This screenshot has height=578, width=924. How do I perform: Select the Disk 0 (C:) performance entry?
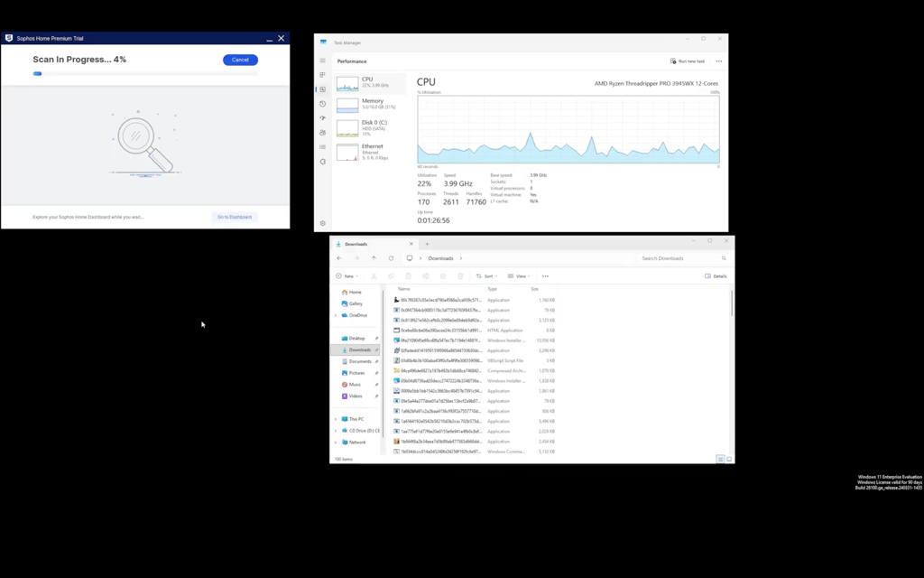coord(370,128)
